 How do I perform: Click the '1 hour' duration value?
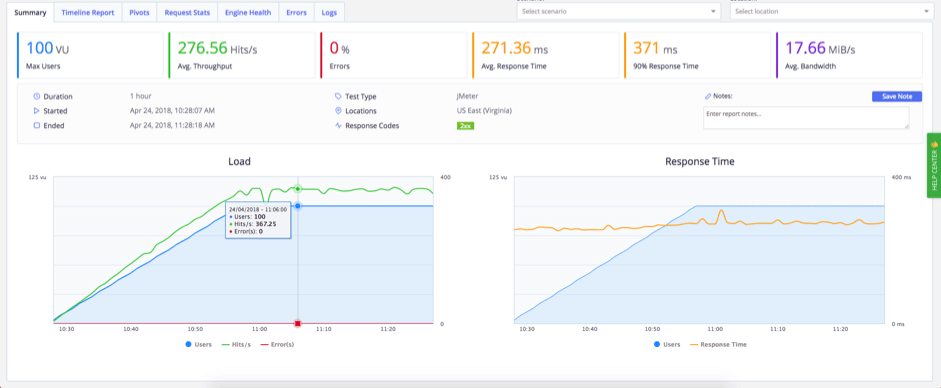(140, 96)
